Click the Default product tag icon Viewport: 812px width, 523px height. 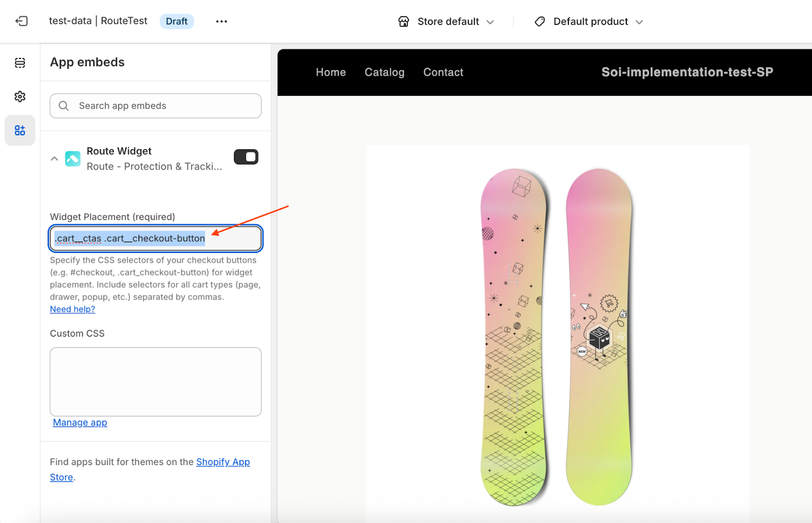point(540,21)
